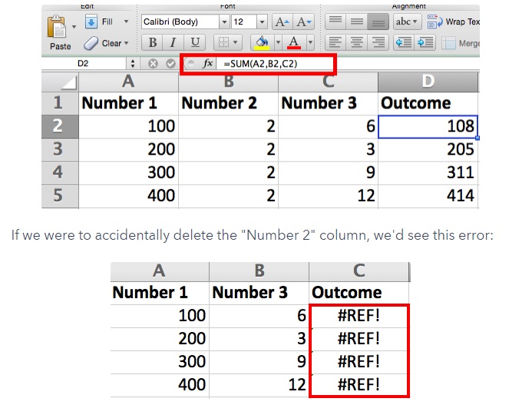
Task: Select the align top icon
Action: [x=335, y=22]
